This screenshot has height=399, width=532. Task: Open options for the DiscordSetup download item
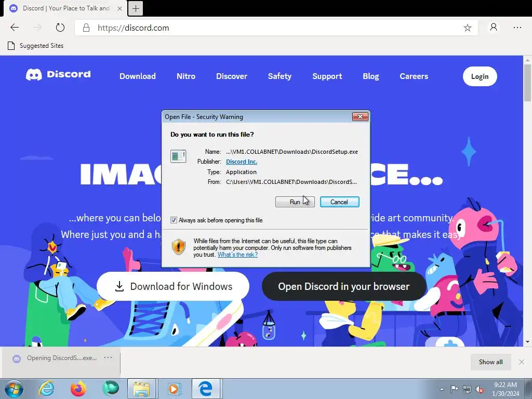point(108,357)
